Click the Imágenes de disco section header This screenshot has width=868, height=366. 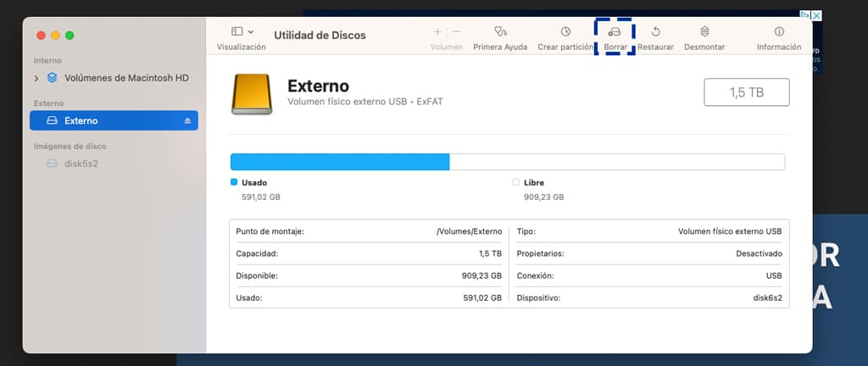pyautogui.click(x=70, y=147)
